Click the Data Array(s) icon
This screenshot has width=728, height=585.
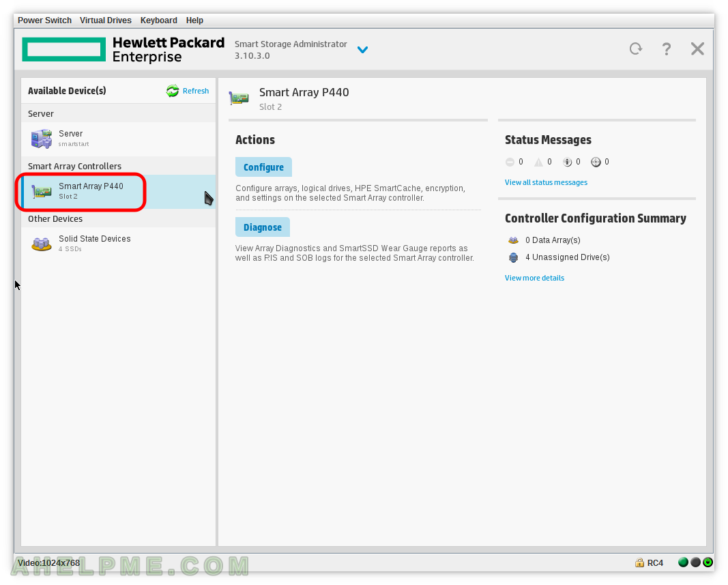(x=513, y=240)
